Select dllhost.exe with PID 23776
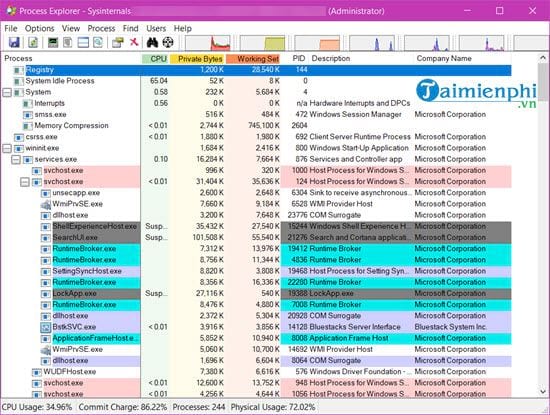The width and height of the screenshot is (550, 415). [x=256, y=215]
